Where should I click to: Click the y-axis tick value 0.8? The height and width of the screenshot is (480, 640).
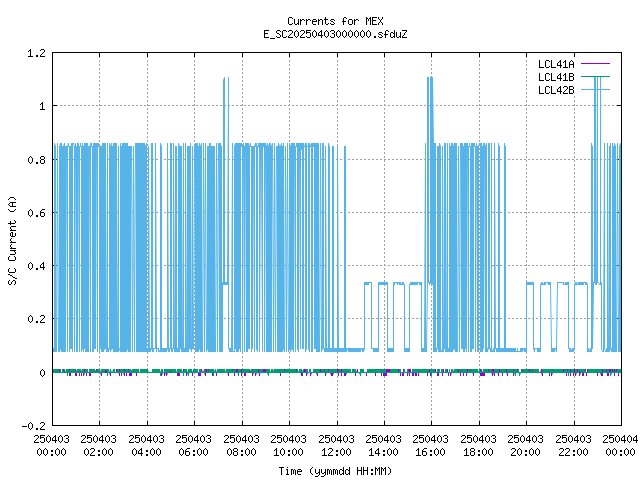[x=36, y=160]
